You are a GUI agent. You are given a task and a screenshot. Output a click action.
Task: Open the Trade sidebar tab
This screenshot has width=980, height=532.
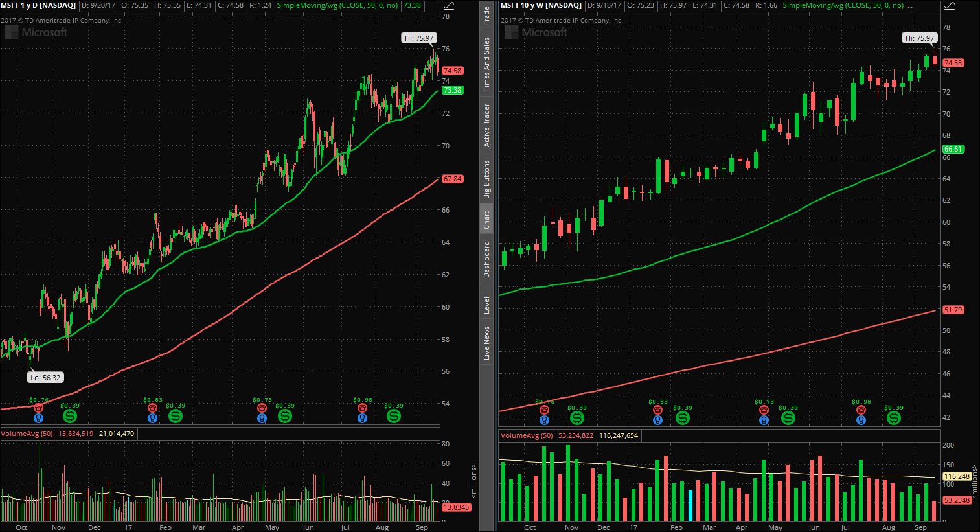point(486,16)
